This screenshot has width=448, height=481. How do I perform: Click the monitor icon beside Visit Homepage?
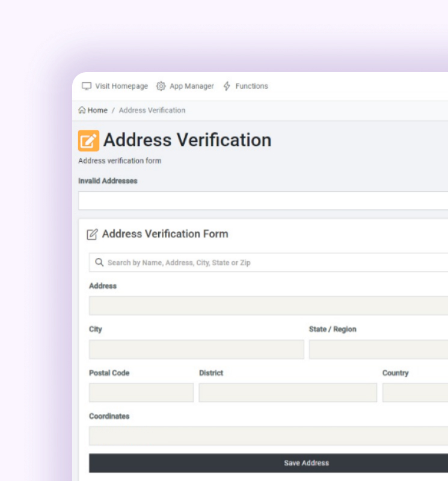pyautogui.click(x=87, y=86)
